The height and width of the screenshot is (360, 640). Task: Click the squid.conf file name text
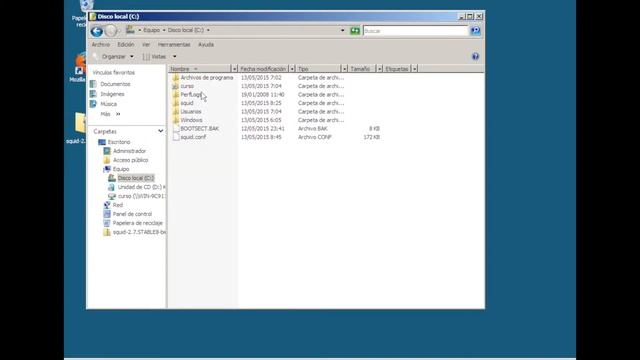tap(193, 137)
